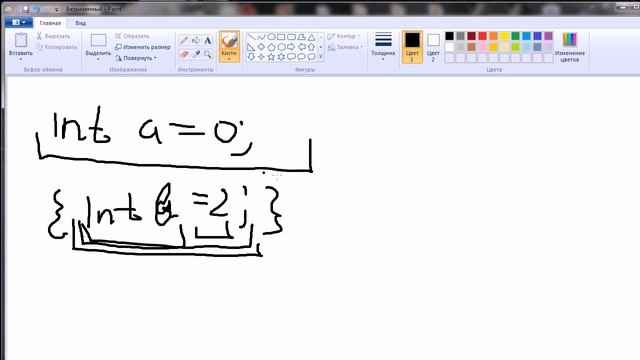
Task: Select the rounded rectangle shape
Action: [x=291, y=37]
